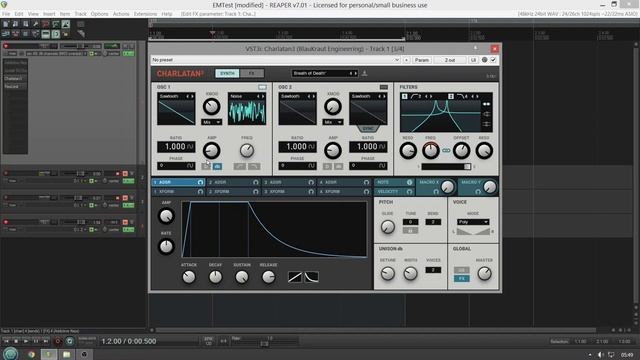This screenshot has width=640, height=360.
Task: Click the round wet knob icon beside UI
Action: pyautogui.click(x=484, y=60)
